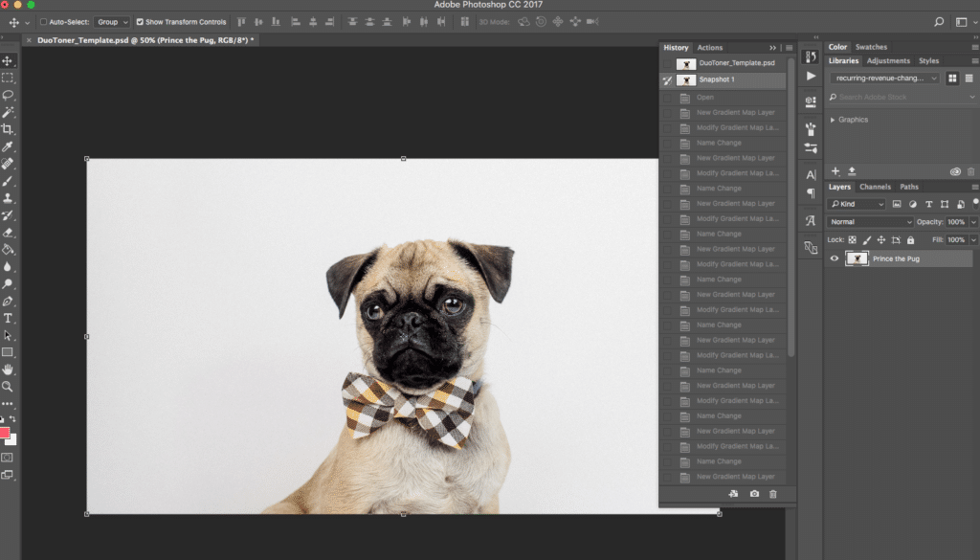Create a new snapshot from the camera icon
Screen dimensions: 980x560
coord(753,493)
